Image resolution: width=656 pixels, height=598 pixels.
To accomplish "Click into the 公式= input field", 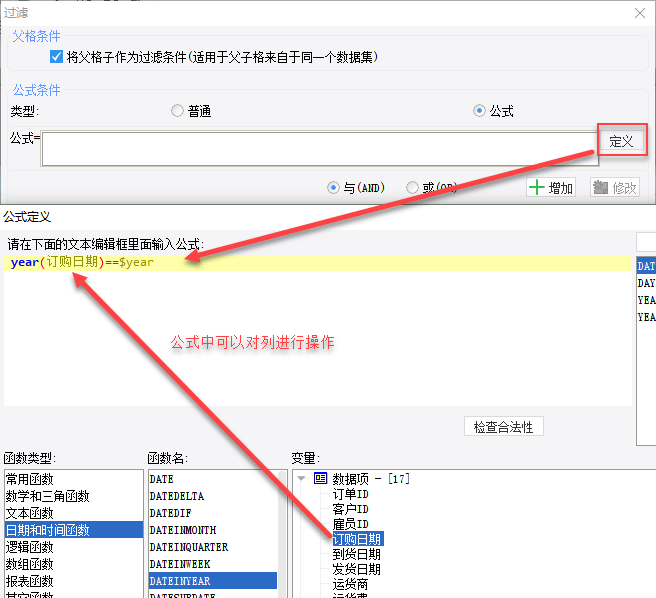I will coord(320,149).
